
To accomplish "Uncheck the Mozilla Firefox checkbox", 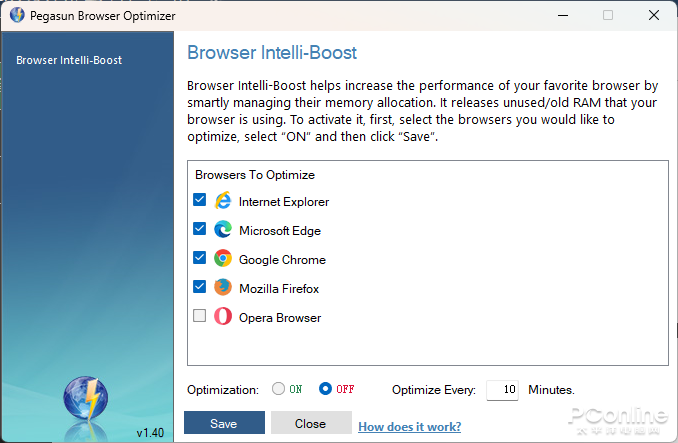I will (x=199, y=287).
